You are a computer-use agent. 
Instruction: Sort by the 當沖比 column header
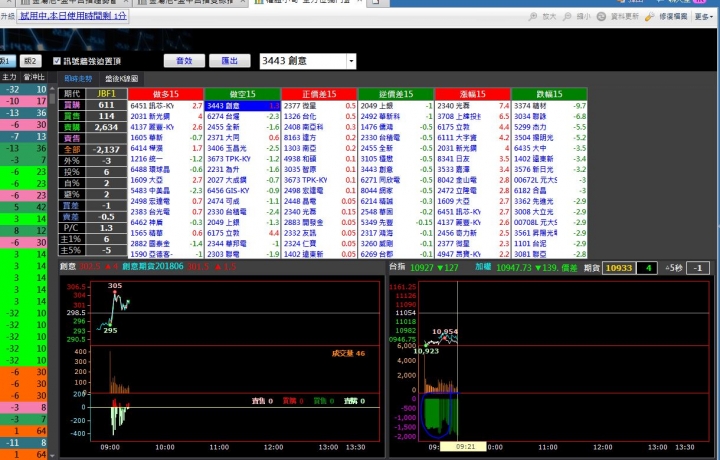click(x=34, y=77)
